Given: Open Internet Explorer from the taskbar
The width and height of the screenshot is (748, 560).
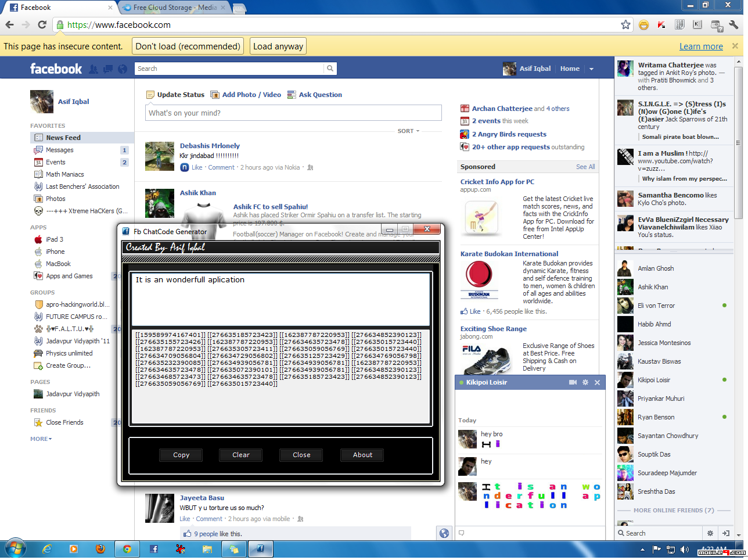Looking at the screenshot, I should click(x=47, y=549).
